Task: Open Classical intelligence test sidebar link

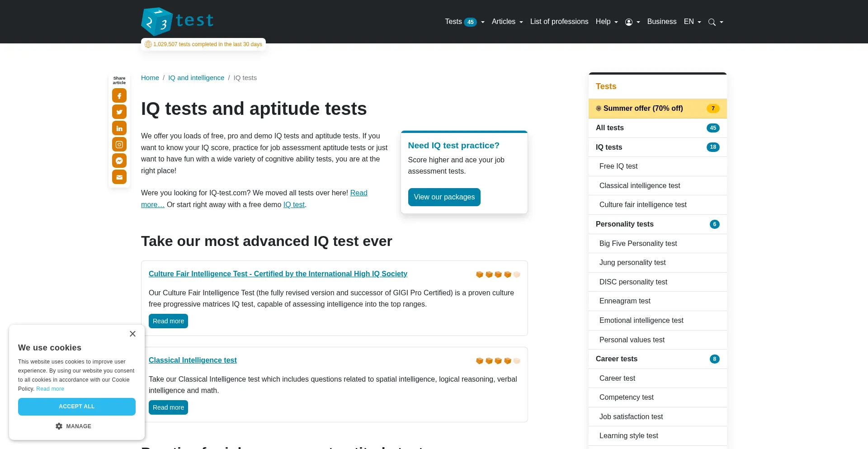Action: click(x=658, y=186)
